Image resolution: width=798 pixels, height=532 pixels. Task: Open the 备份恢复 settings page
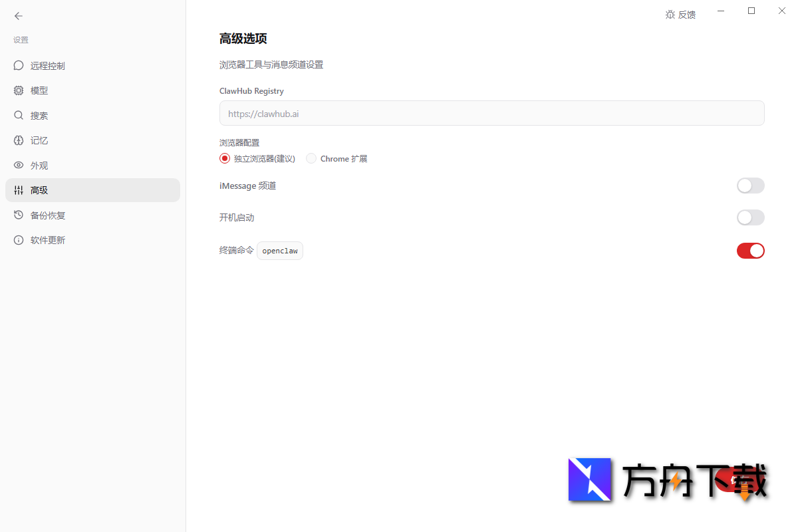(47, 215)
